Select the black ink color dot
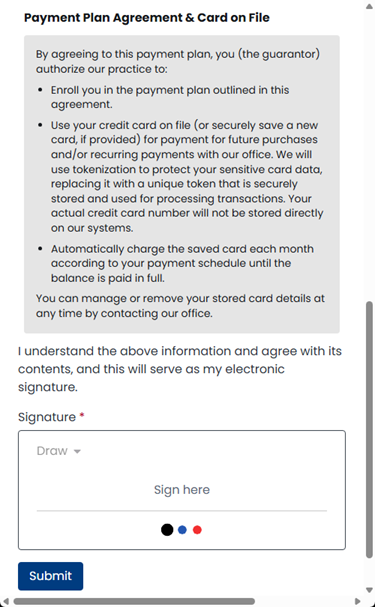The width and height of the screenshot is (375, 607). pyautogui.click(x=167, y=530)
